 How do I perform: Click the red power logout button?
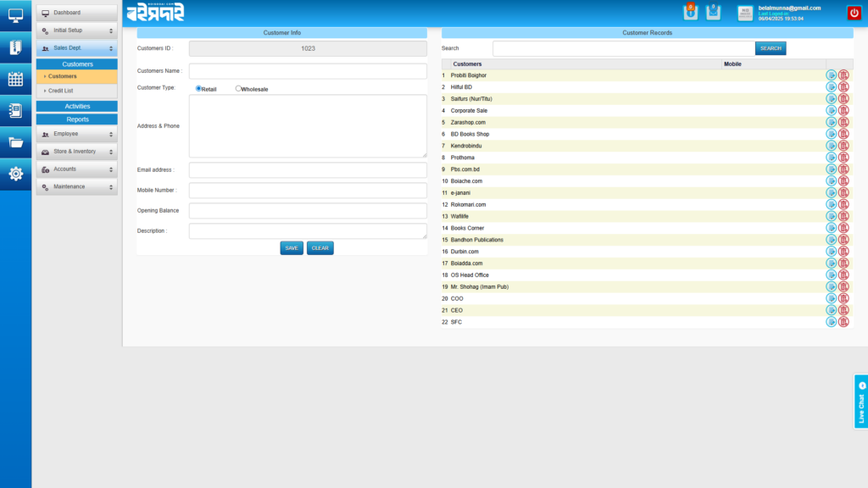coord(856,12)
